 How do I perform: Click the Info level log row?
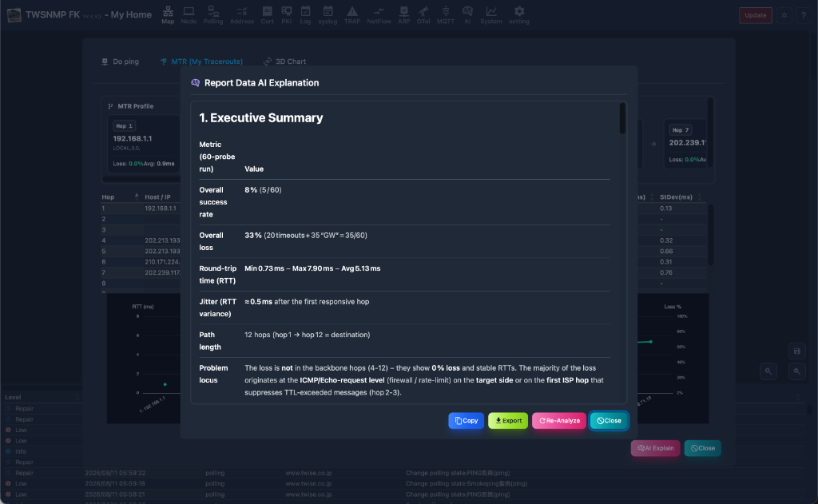(x=42, y=451)
